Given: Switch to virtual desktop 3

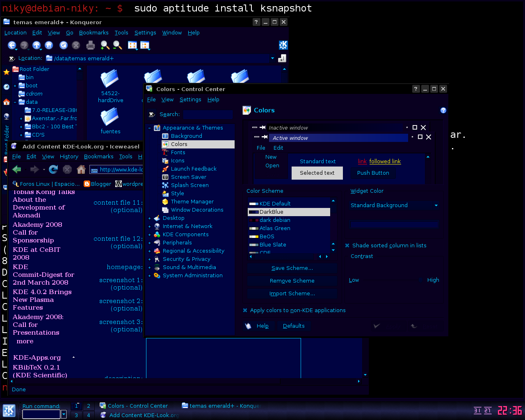Looking at the screenshot, I should 76,415.
